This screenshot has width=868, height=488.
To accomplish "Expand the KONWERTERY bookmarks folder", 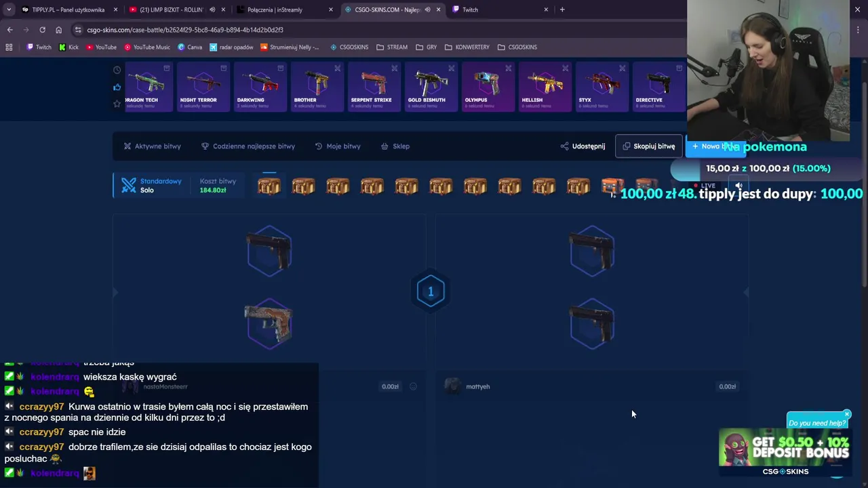I will [x=467, y=47].
